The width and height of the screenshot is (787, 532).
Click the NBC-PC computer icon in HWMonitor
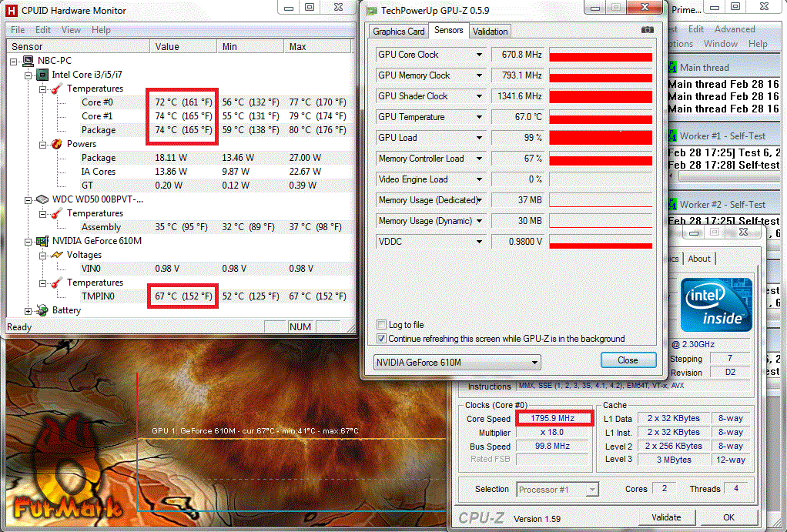pos(28,61)
